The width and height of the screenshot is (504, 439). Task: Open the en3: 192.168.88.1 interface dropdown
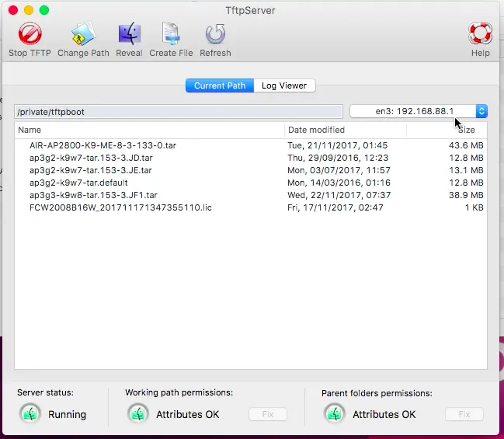click(419, 111)
